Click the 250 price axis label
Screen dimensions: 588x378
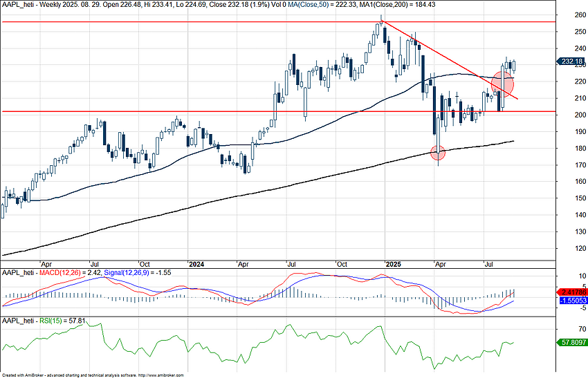coord(580,32)
